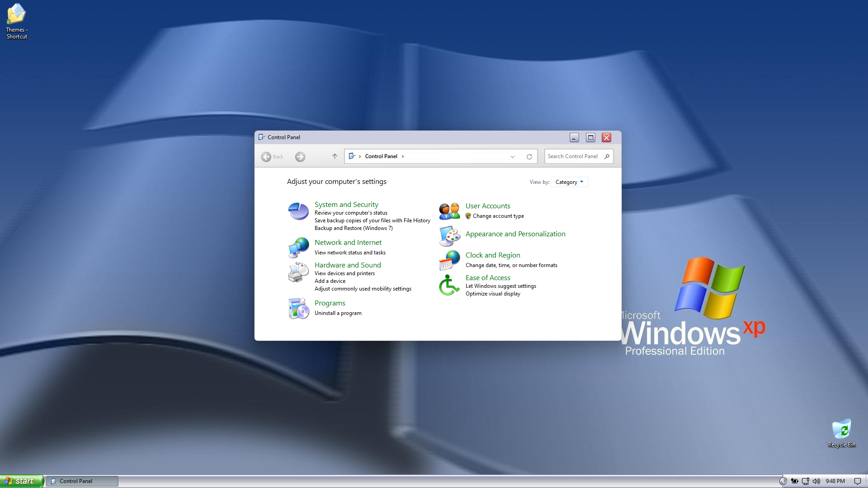Open Appearance and Personalization palette icon
The height and width of the screenshot is (488, 868).
point(449,236)
